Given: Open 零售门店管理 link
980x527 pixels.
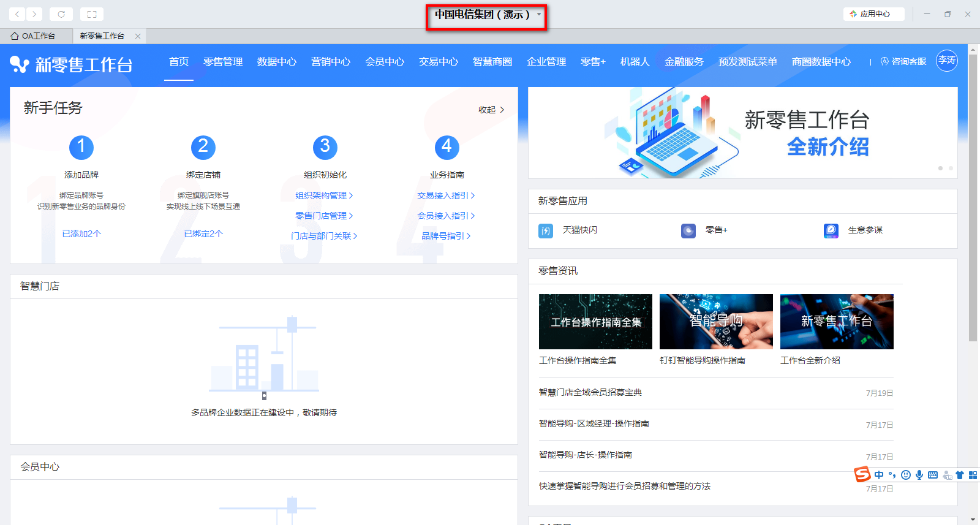Looking at the screenshot, I should tap(324, 216).
